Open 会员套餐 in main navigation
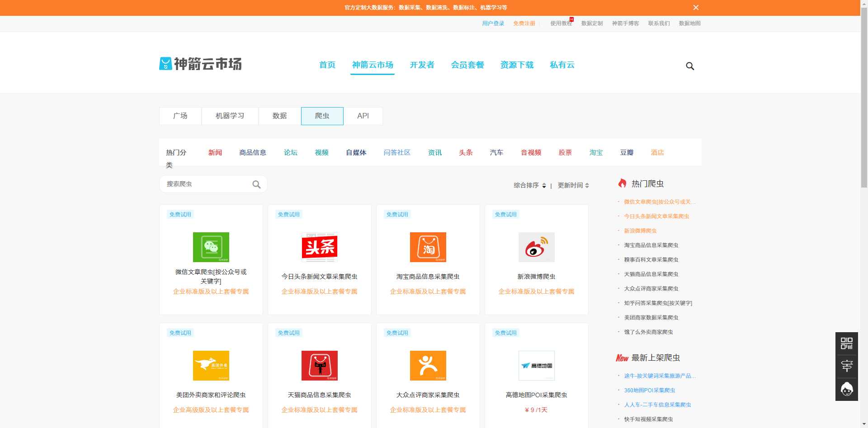 pos(467,65)
